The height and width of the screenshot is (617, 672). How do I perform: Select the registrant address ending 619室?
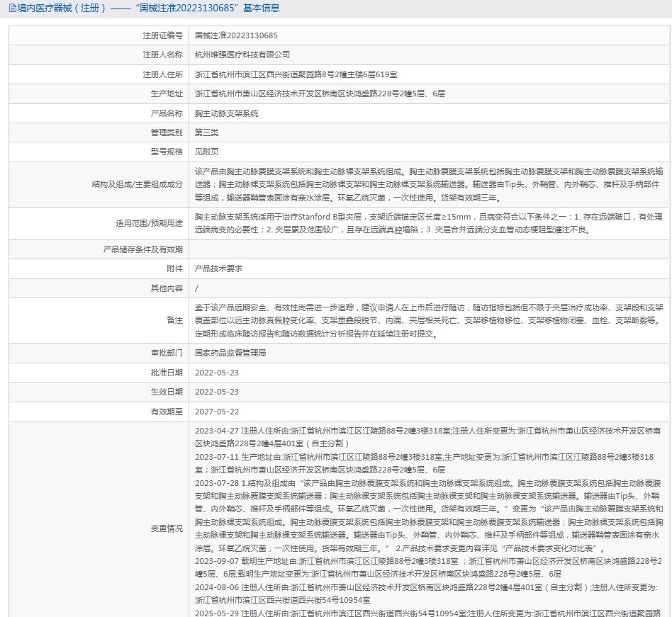(x=296, y=74)
